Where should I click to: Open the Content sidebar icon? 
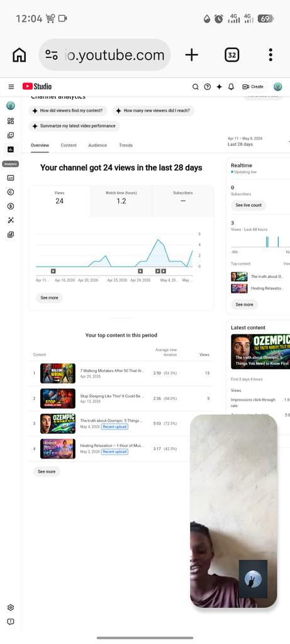11,135
